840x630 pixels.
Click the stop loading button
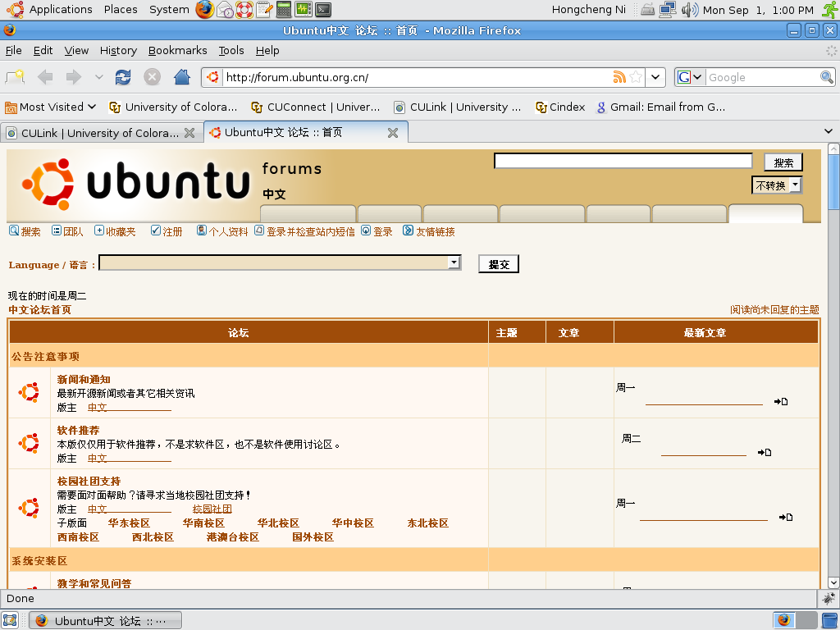tap(152, 77)
